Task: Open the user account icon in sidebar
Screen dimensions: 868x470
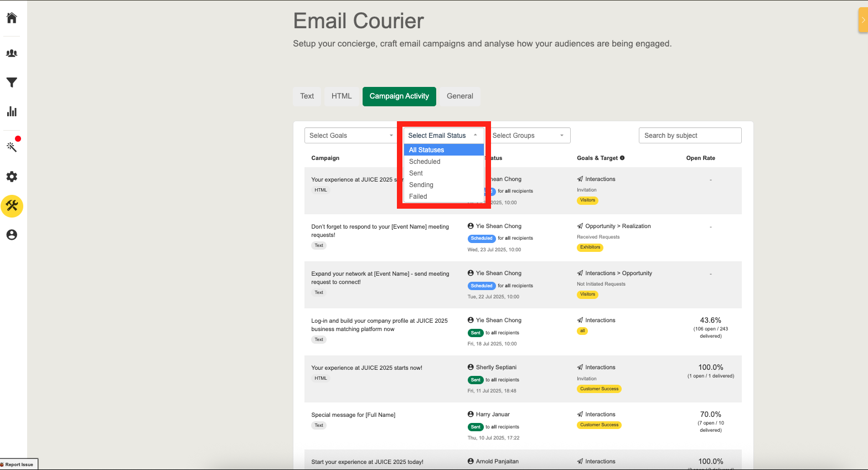Action: [x=12, y=235]
